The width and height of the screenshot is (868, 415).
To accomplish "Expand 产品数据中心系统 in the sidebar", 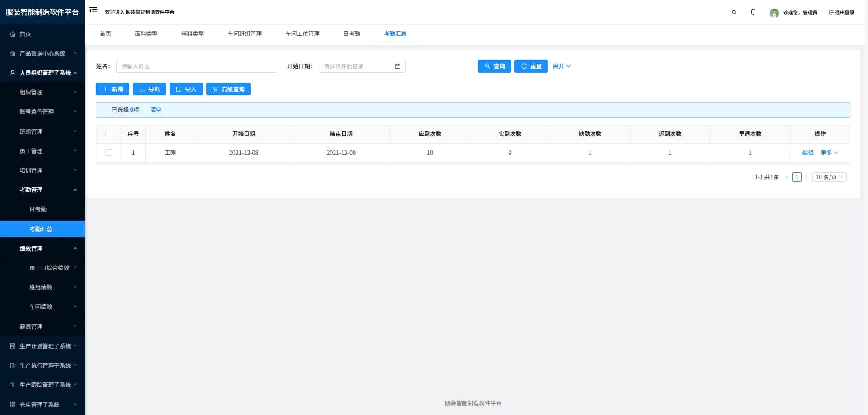I will click(x=42, y=53).
